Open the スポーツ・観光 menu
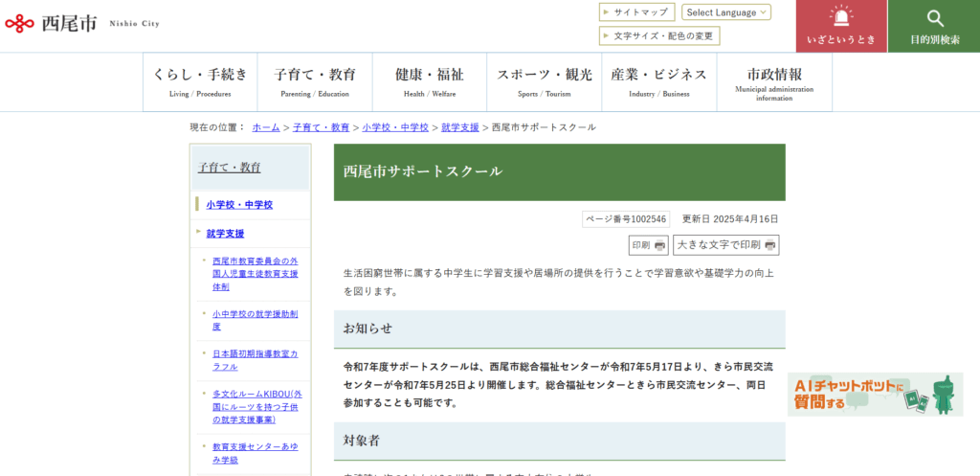Image resolution: width=980 pixels, height=476 pixels. click(545, 81)
